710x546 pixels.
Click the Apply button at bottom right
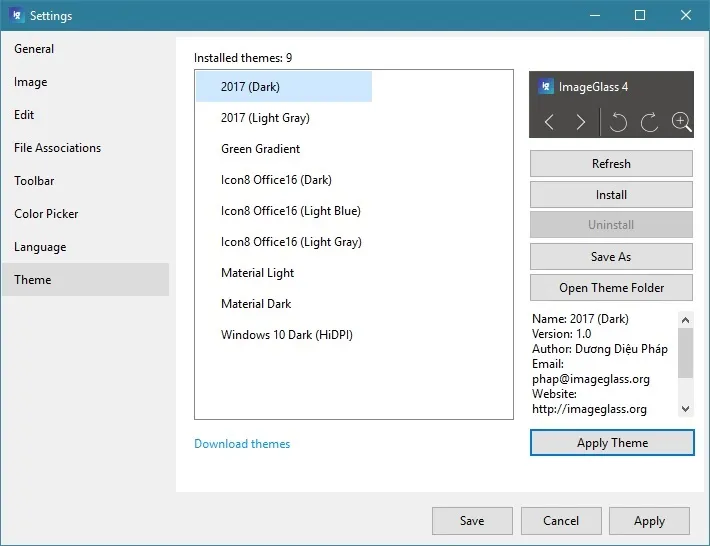(649, 521)
